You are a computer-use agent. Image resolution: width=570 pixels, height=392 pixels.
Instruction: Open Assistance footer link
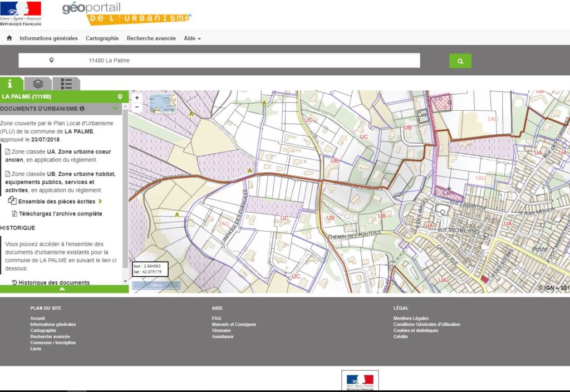coord(223,337)
